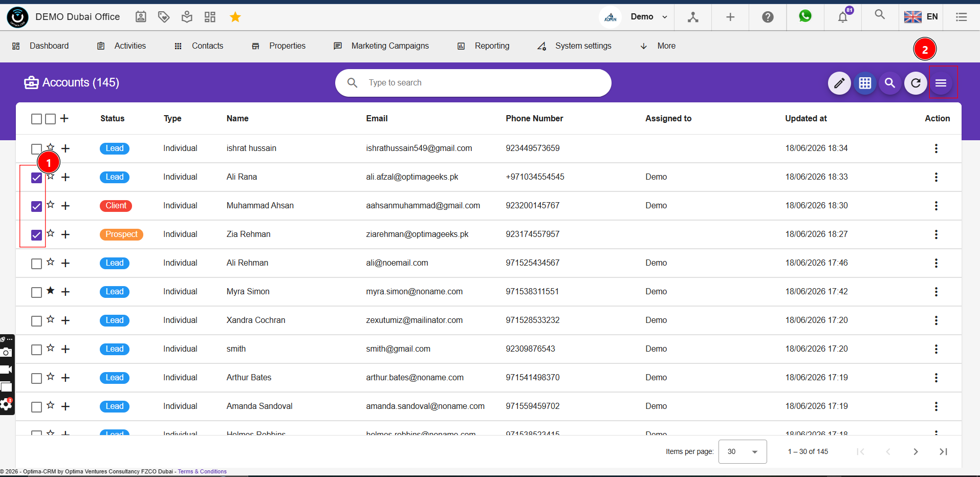Image resolution: width=980 pixels, height=477 pixels.
Task: Expand the smith row plus icon
Action: (x=66, y=349)
